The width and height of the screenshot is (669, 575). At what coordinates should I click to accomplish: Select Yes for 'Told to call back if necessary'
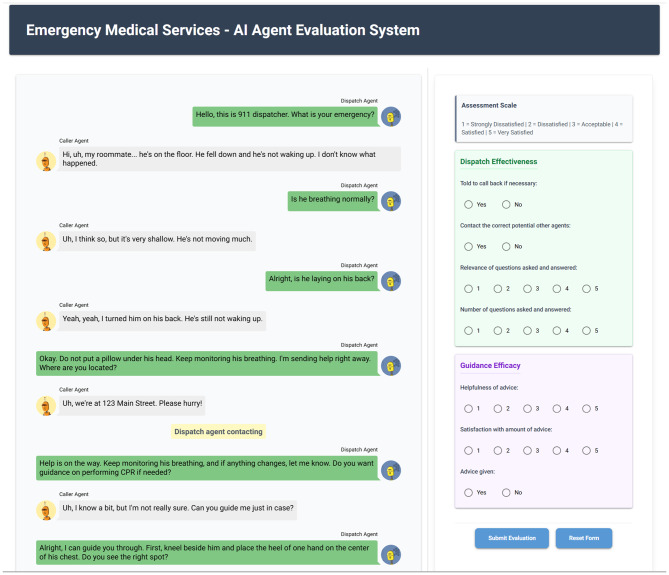click(468, 205)
